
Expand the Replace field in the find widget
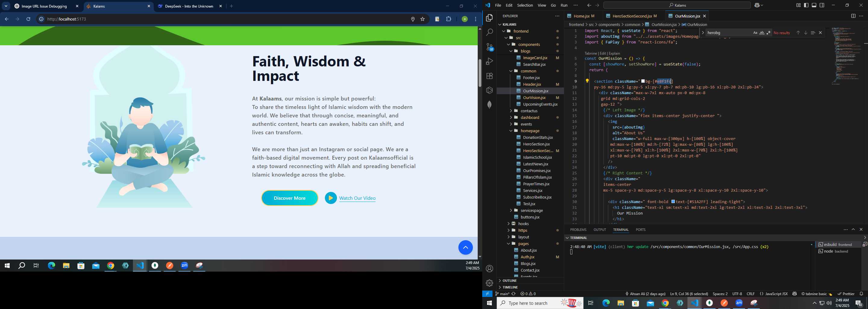pos(703,33)
